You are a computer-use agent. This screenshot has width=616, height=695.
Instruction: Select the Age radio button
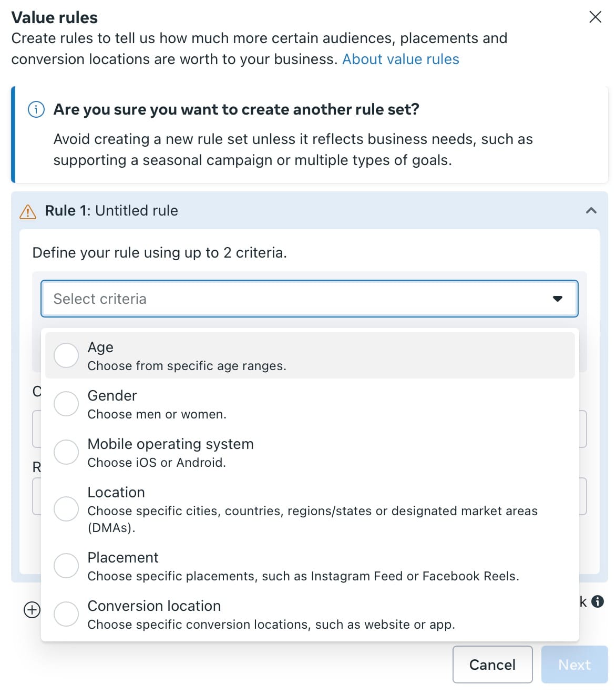(66, 355)
